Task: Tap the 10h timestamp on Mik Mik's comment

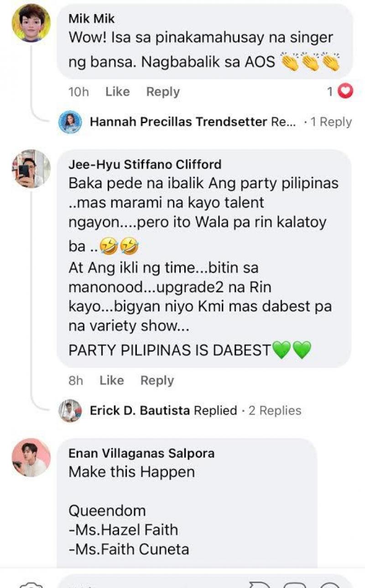Action: [x=78, y=92]
